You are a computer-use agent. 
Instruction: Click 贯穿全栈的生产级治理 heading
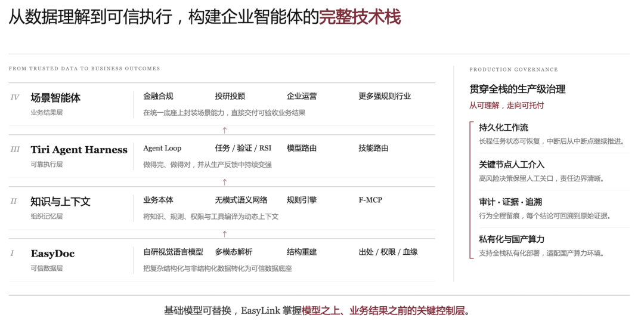[518, 90]
